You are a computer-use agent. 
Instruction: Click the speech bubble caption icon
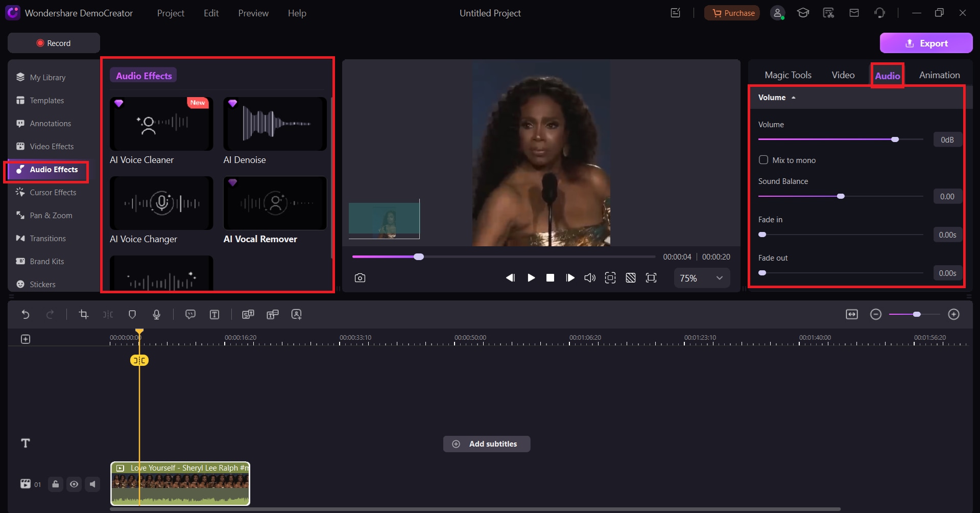(190, 314)
